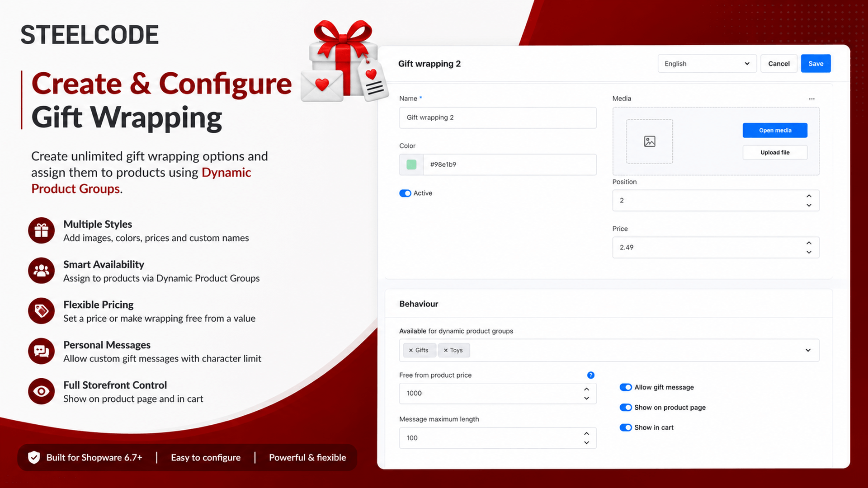
Task: Increase Message maximum length value
Action: click(586, 433)
